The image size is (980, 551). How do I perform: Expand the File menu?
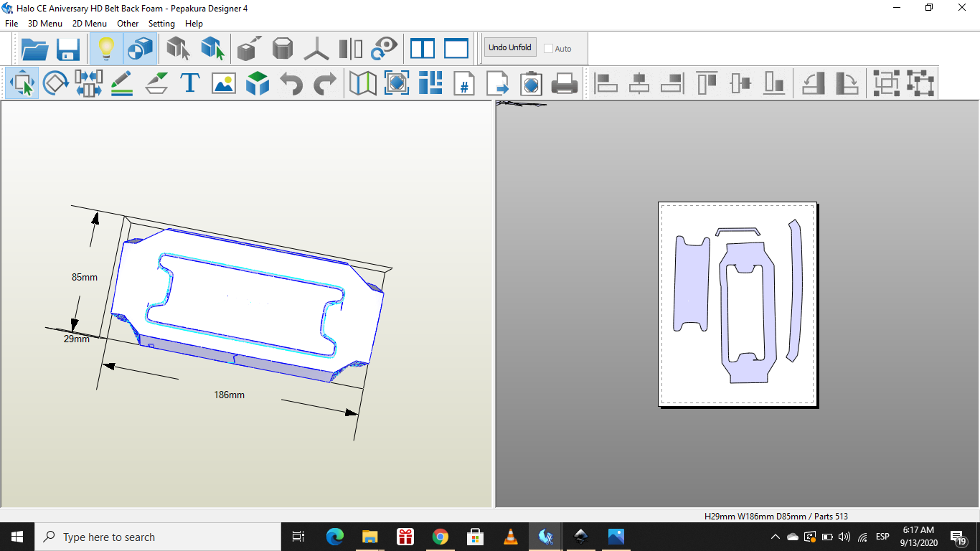point(11,24)
